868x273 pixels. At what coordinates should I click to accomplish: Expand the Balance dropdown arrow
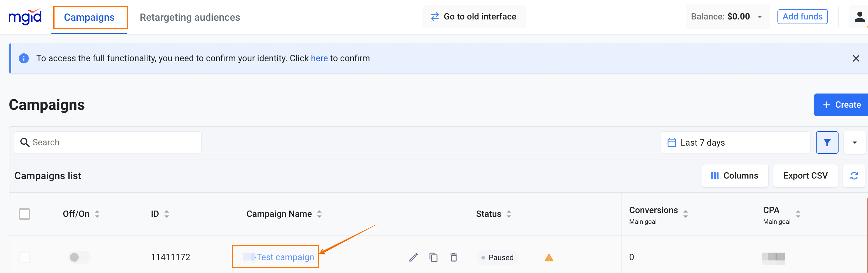[760, 17]
